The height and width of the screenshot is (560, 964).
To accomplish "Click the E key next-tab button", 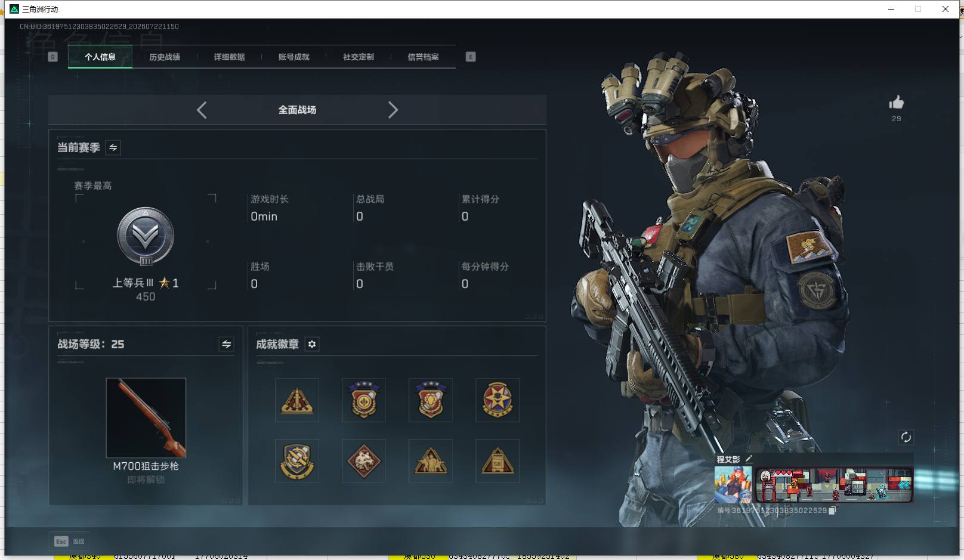I will pyautogui.click(x=471, y=57).
